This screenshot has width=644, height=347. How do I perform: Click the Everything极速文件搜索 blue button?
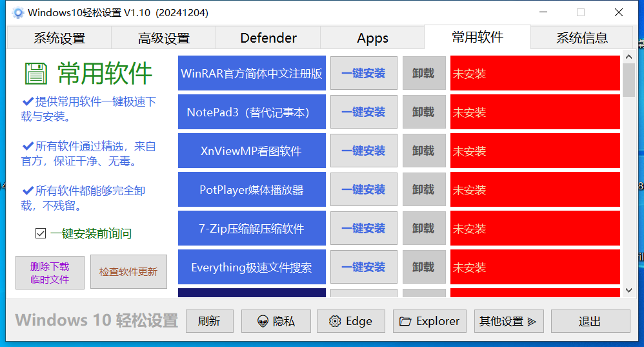pyautogui.click(x=252, y=268)
